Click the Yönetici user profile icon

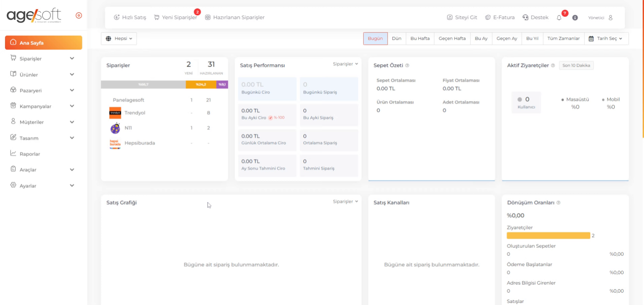pyautogui.click(x=610, y=18)
